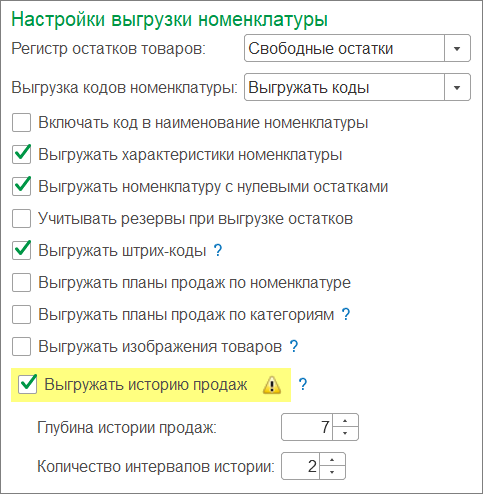The image size is (483, 494).
Task: Increase Количество интервалов истории with up arrow
Action: [332, 460]
